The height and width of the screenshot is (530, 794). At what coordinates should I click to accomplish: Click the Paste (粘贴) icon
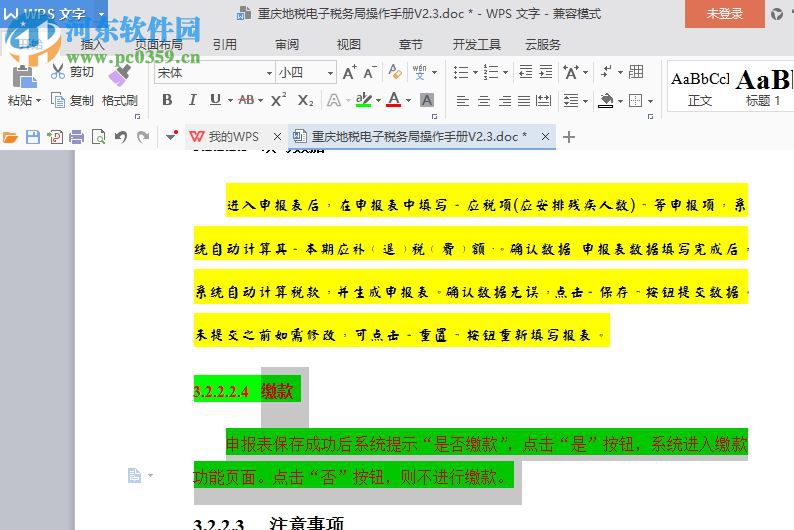coord(24,77)
